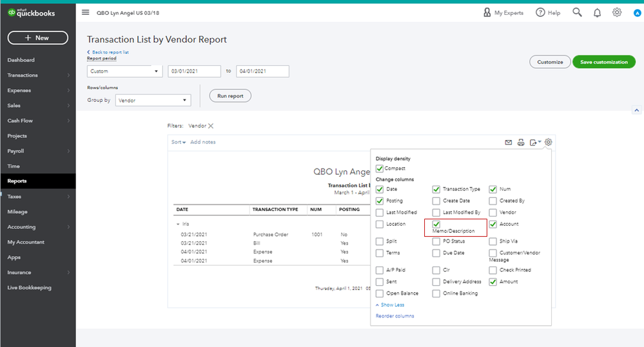Screen dimensions: 644x347
Task: Enable the Open Balance column checkbox
Action: [380, 293]
